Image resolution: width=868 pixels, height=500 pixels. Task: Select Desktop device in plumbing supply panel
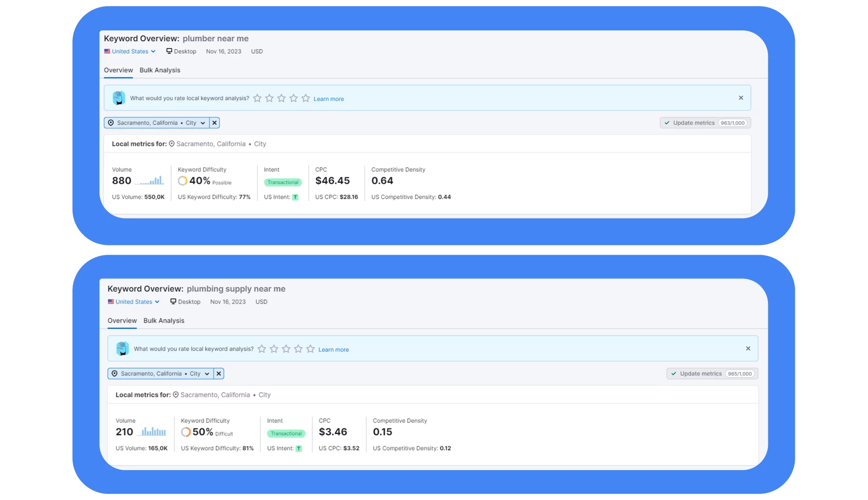point(185,302)
